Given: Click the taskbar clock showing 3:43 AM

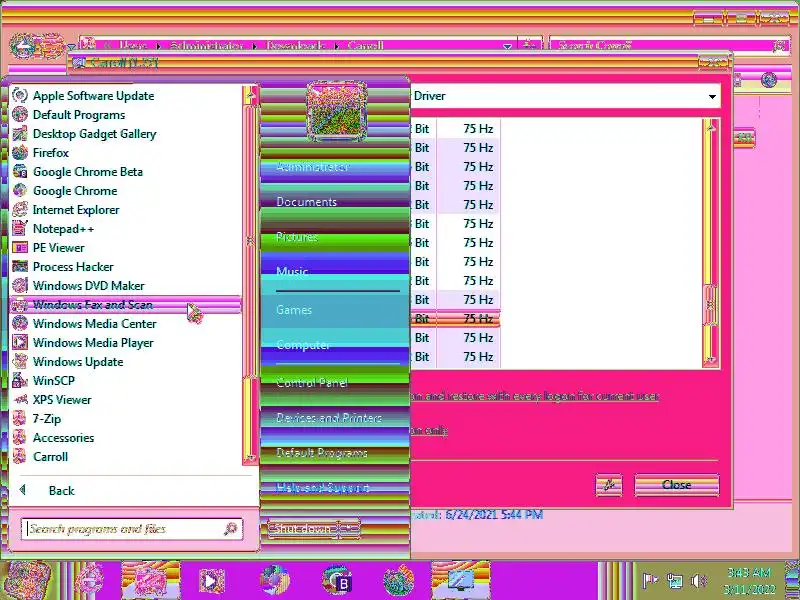Looking at the screenshot, I should (749, 581).
